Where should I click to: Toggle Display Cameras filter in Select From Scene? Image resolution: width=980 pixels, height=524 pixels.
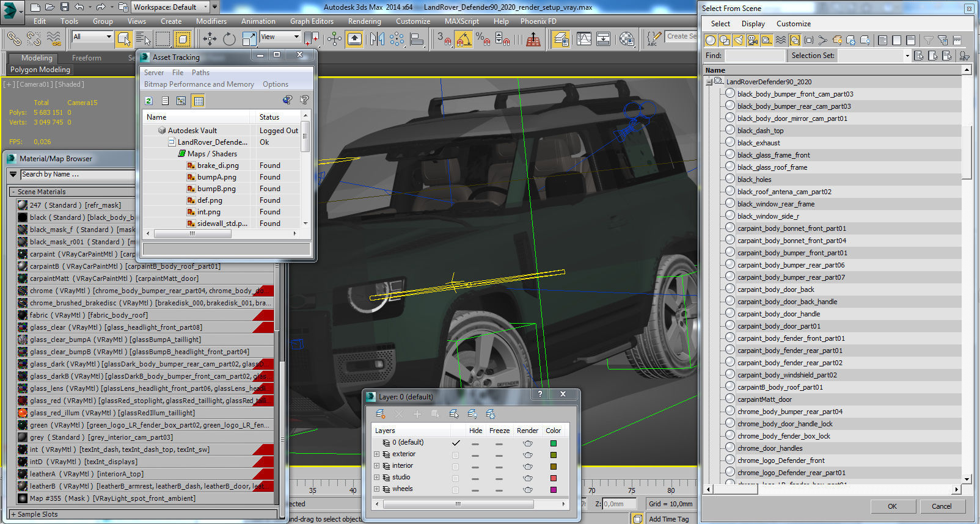pos(753,40)
